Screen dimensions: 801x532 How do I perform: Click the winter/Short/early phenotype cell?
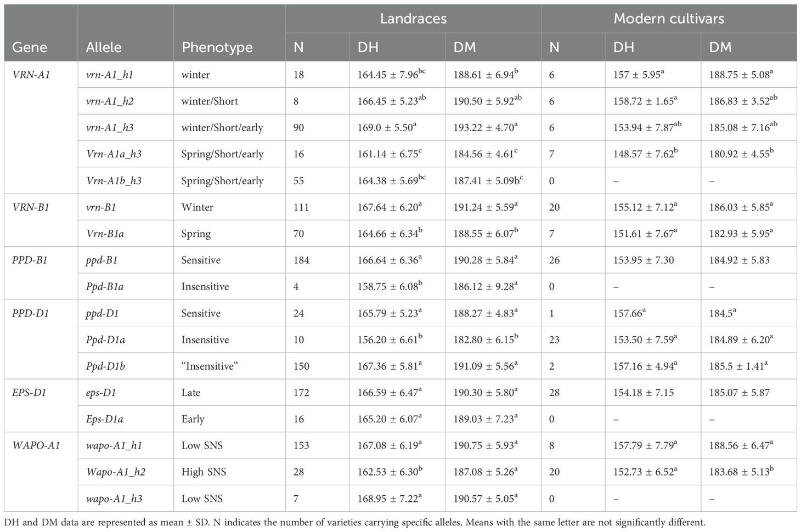click(x=222, y=128)
